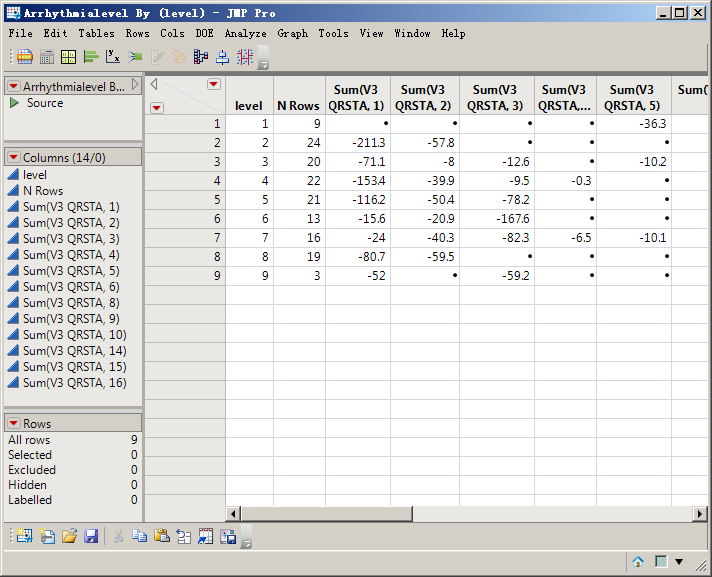Run the Source script with the green triangle

(14, 103)
